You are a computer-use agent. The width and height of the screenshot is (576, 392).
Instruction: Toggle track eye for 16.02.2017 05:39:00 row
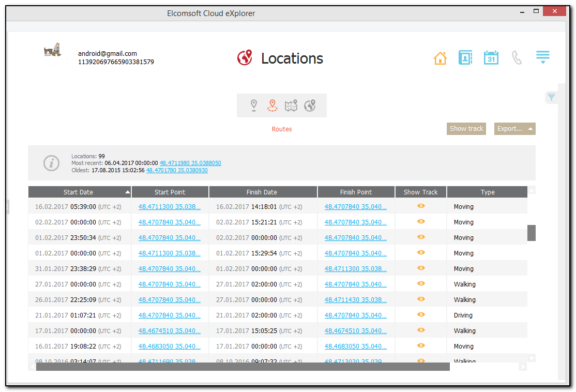(x=421, y=206)
